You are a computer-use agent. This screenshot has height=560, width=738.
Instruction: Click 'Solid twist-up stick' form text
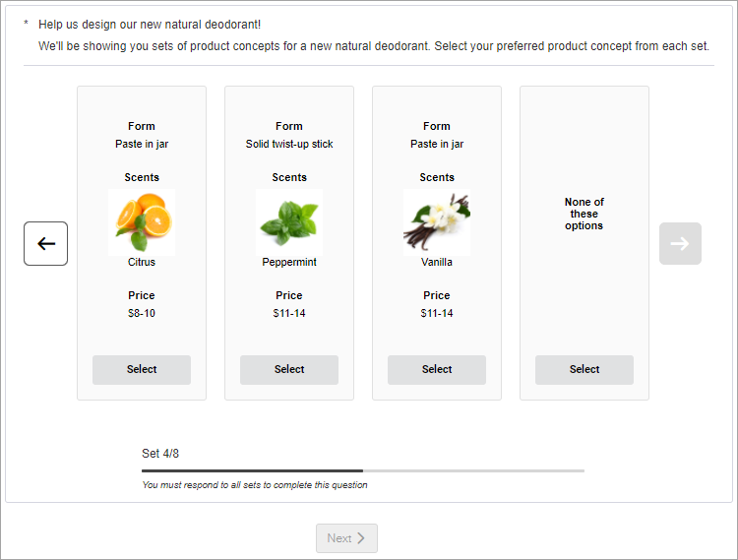point(289,144)
